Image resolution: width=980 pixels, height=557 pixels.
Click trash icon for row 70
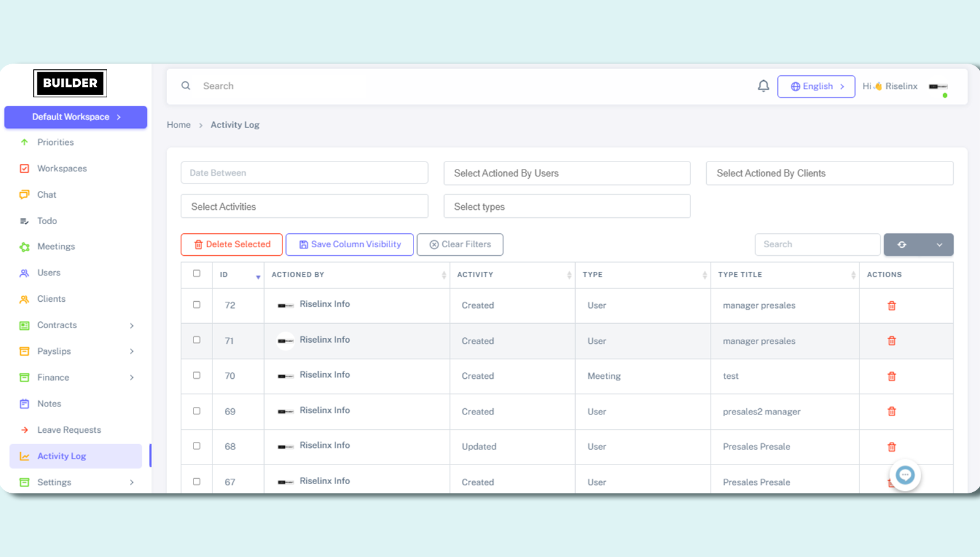892,376
